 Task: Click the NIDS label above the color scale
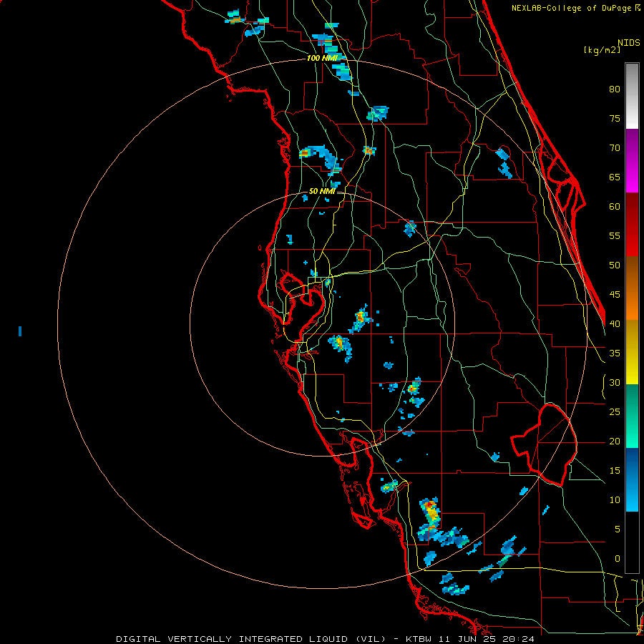click(x=629, y=43)
